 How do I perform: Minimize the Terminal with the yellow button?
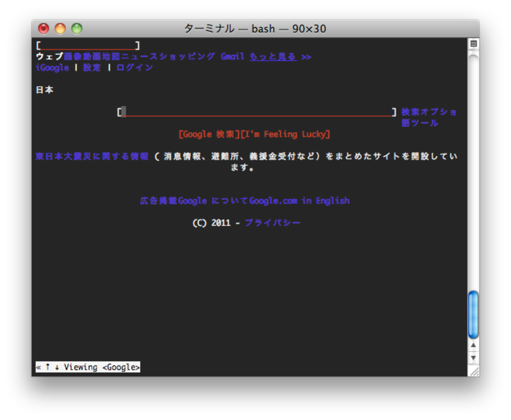60,28
